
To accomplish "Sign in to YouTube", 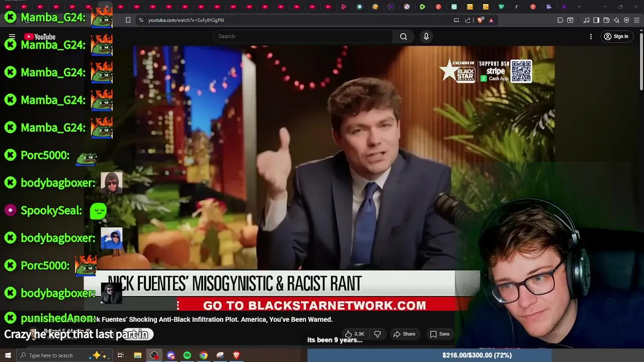I will [x=616, y=36].
